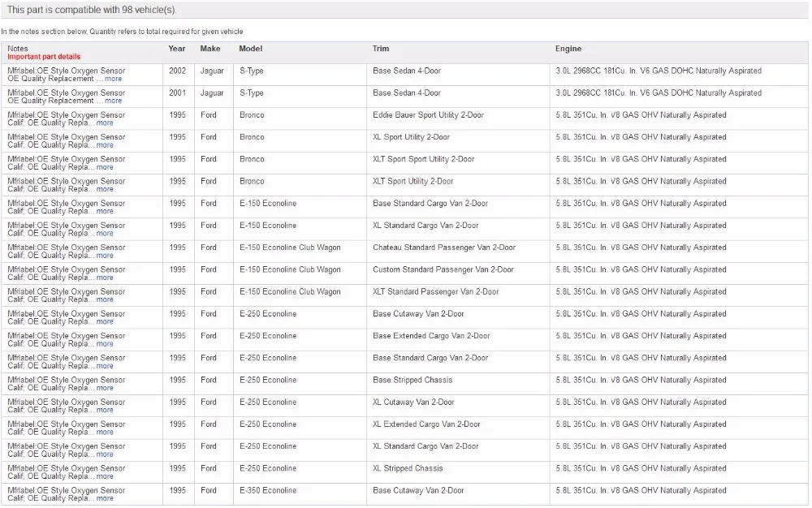Click 'XL Sport Utility 2-Door' trim cell
The image size is (812, 508).
pyautogui.click(x=411, y=137)
